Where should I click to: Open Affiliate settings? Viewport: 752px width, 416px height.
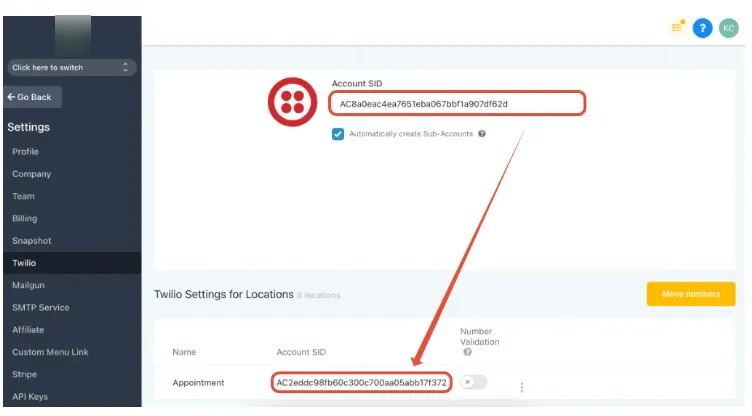pyautogui.click(x=28, y=330)
